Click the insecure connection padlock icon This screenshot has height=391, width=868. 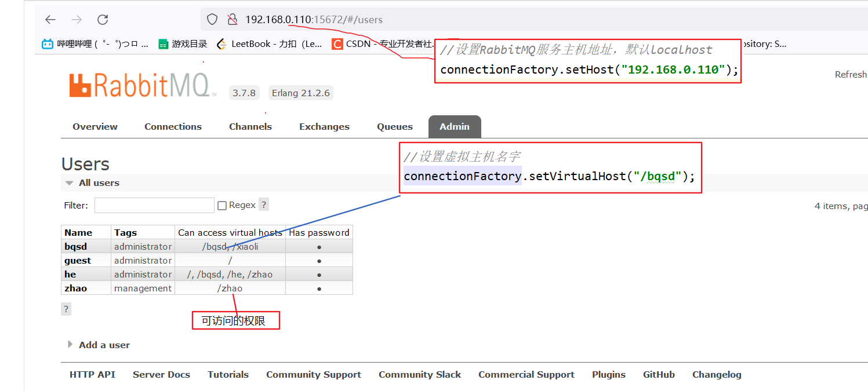(x=233, y=20)
